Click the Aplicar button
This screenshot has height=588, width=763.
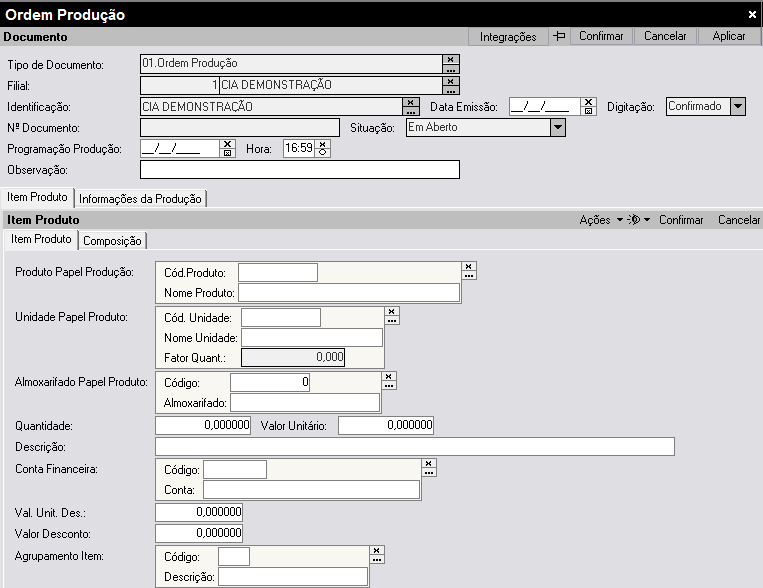coord(729,36)
